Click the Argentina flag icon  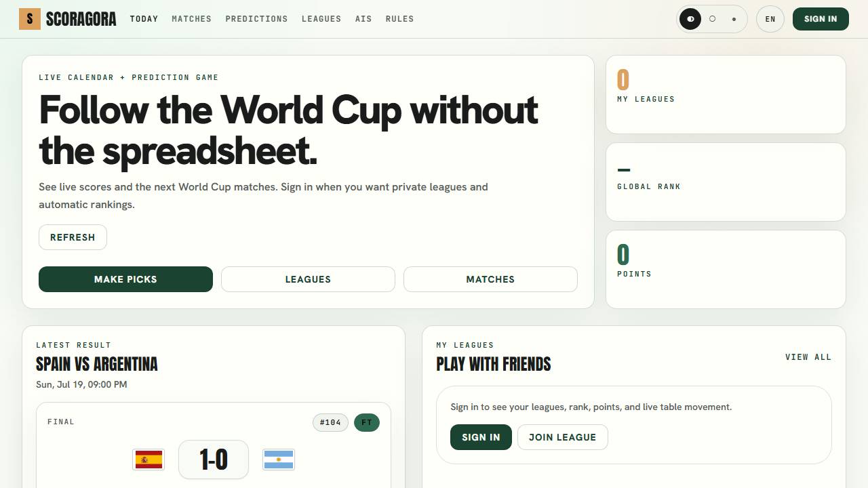pos(279,460)
